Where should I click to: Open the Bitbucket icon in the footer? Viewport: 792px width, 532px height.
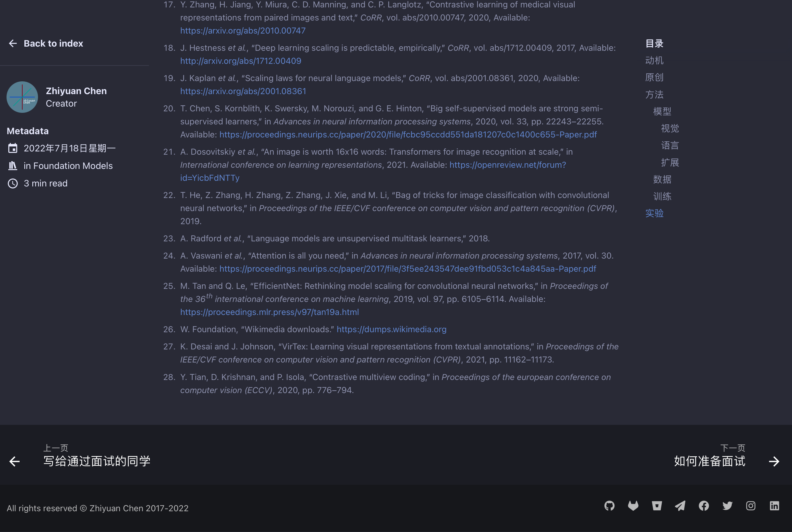[x=657, y=506]
